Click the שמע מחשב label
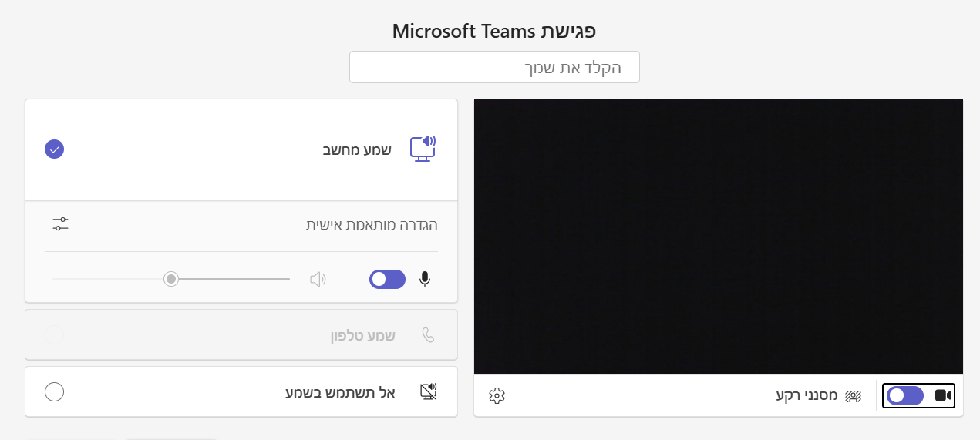 [x=357, y=149]
